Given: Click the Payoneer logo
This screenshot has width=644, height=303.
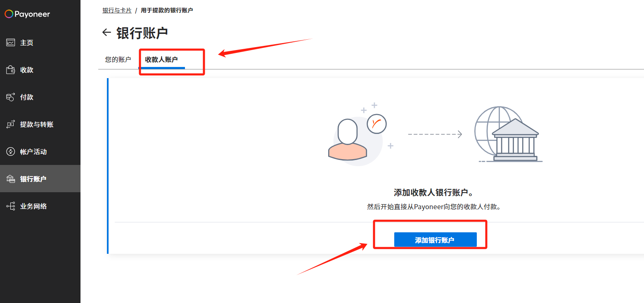Looking at the screenshot, I should point(27,14).
